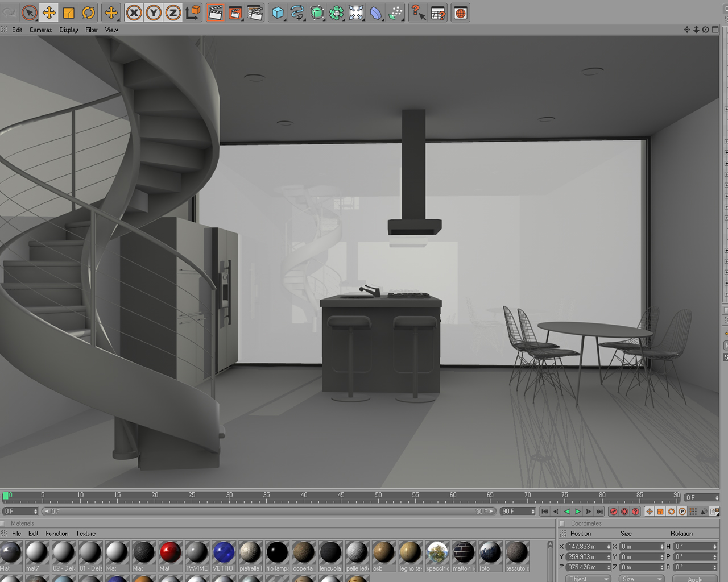This screenshot has width=728, height=582.
Task: Go to start of animation
Action: [545, 512]
